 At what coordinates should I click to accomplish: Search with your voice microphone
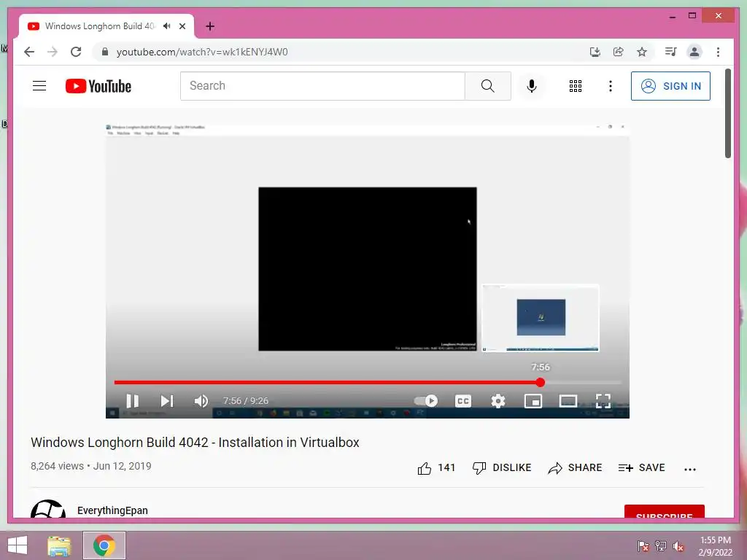532,86
